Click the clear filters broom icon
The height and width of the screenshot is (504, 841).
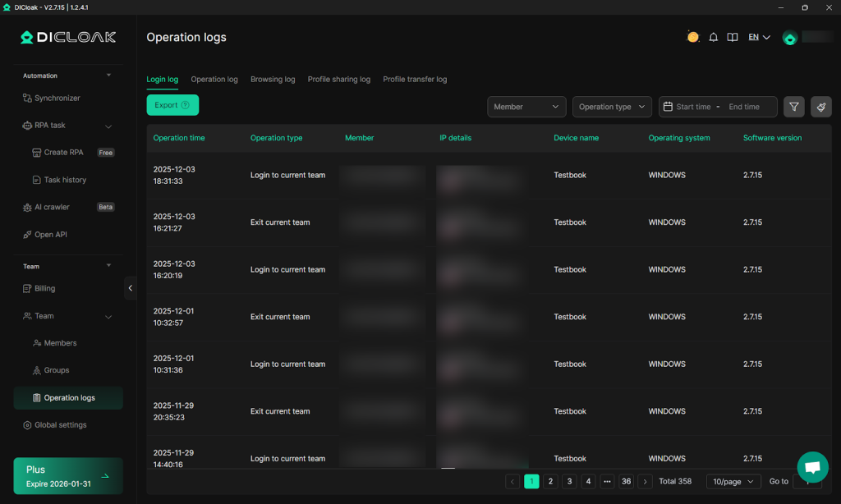point(820,107)
